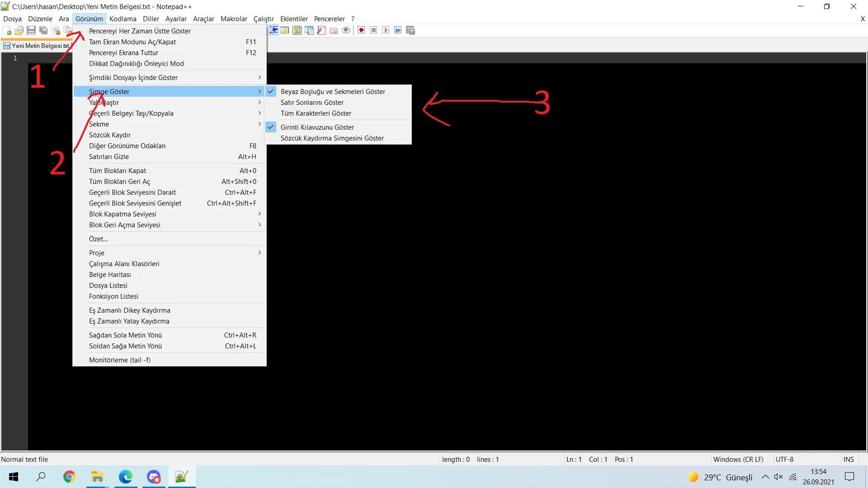Click Belge Haritası menu entry
The width and height of the screenshot is (868, 488).
click(x=110, y=275)
